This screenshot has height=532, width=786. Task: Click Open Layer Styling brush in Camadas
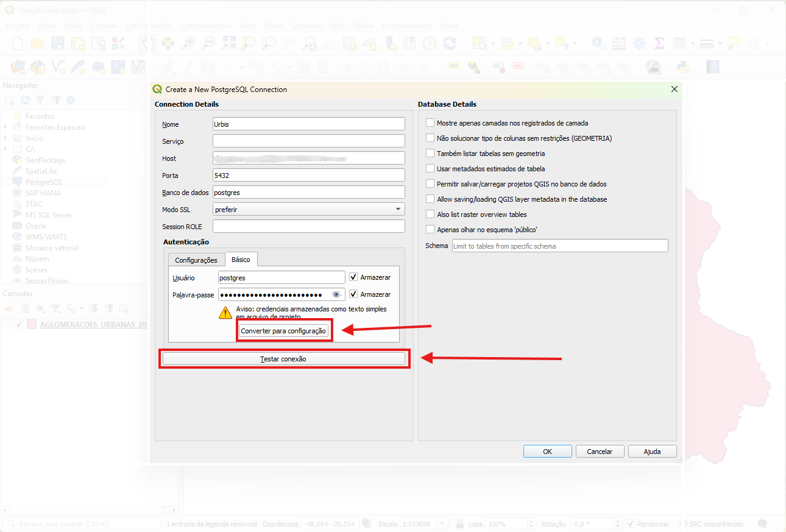tap(9, 308)
